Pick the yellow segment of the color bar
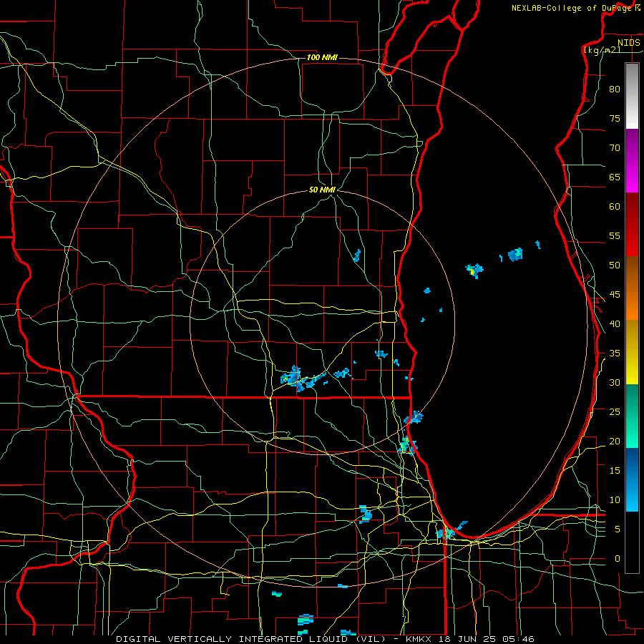This screenshot has height=644, width=644. point(632,352)
